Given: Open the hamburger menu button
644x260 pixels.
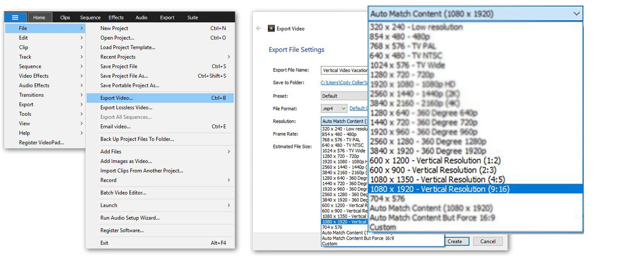Looking at the screenshot, I should point(15,18).
